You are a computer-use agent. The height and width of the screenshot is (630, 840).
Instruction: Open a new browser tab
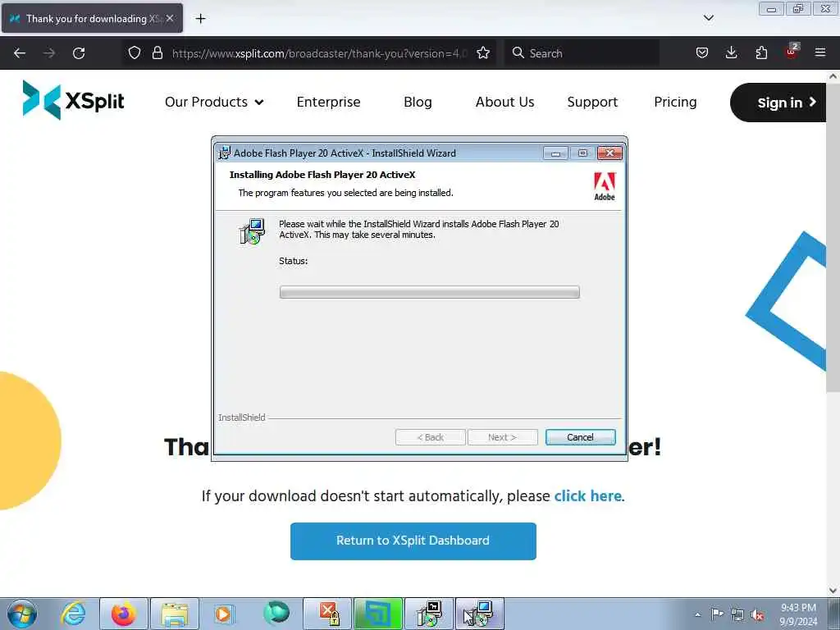click(200, 19)
